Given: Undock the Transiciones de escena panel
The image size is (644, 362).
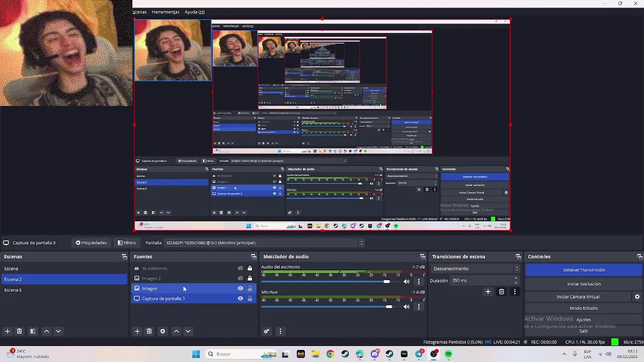Looking at the screenshot, I should pyautogui.click(x=518, y=256).
